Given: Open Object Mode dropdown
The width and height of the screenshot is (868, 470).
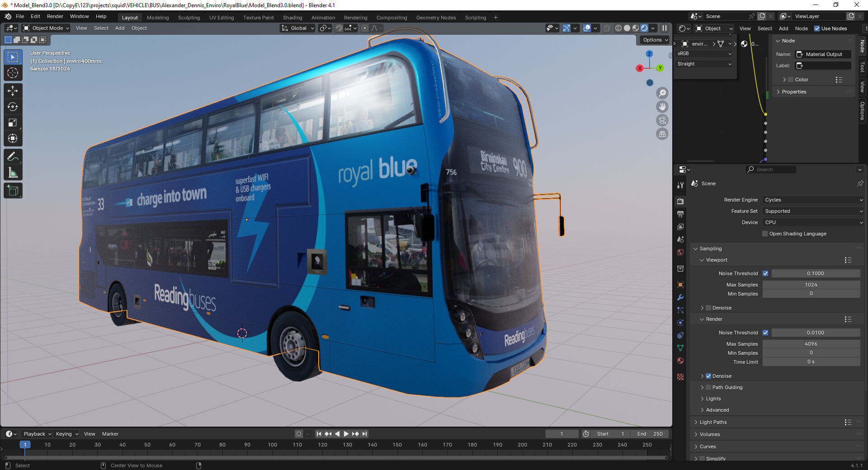Looking at the screenshot, I should [46, 28].
